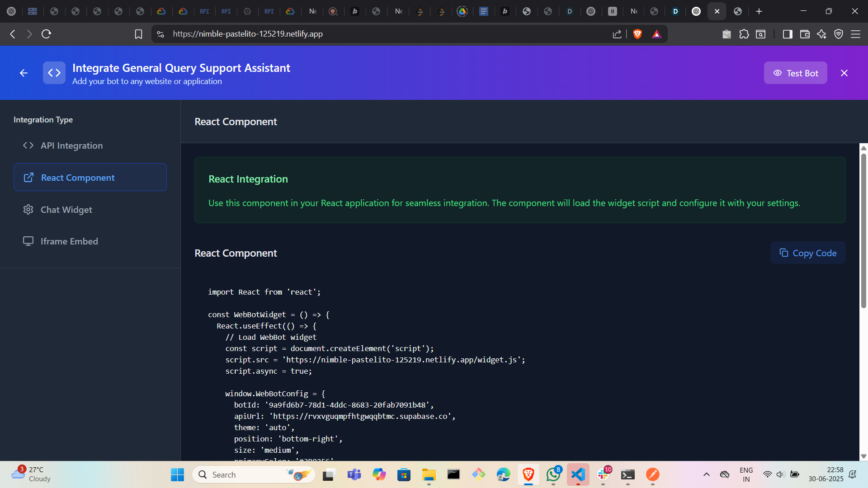Close the integration dialog with X
This screenshot has width=868, height=488.
(x=844, y=73)
